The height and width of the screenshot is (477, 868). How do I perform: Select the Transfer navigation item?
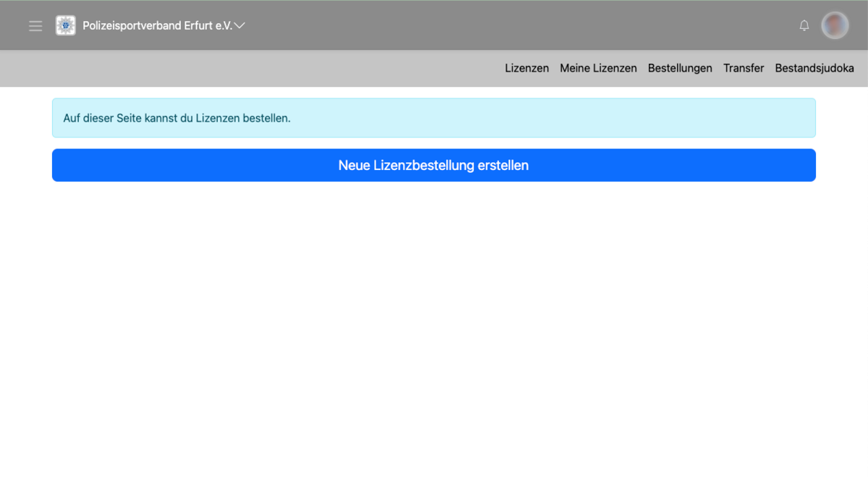744,68
